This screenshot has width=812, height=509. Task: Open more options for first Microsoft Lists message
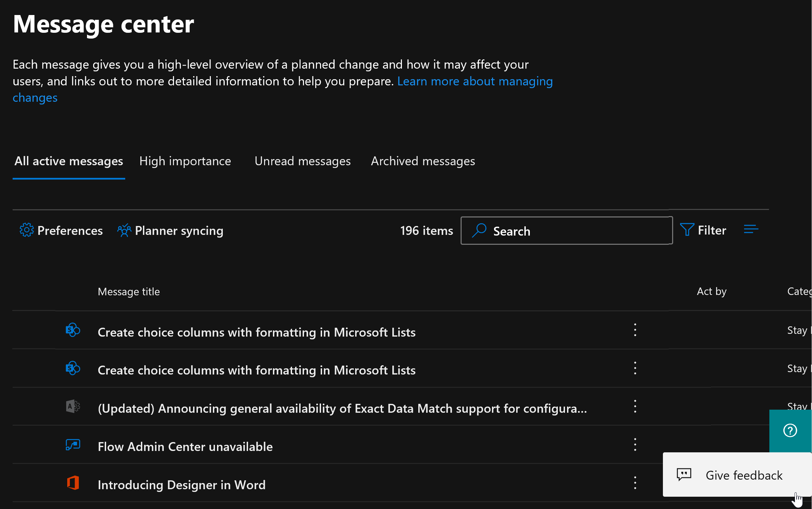[x=635, y=330]
